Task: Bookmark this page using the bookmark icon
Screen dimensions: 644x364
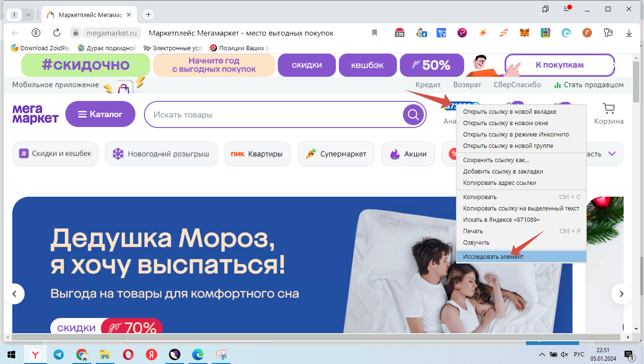Action: coord(375,33)
